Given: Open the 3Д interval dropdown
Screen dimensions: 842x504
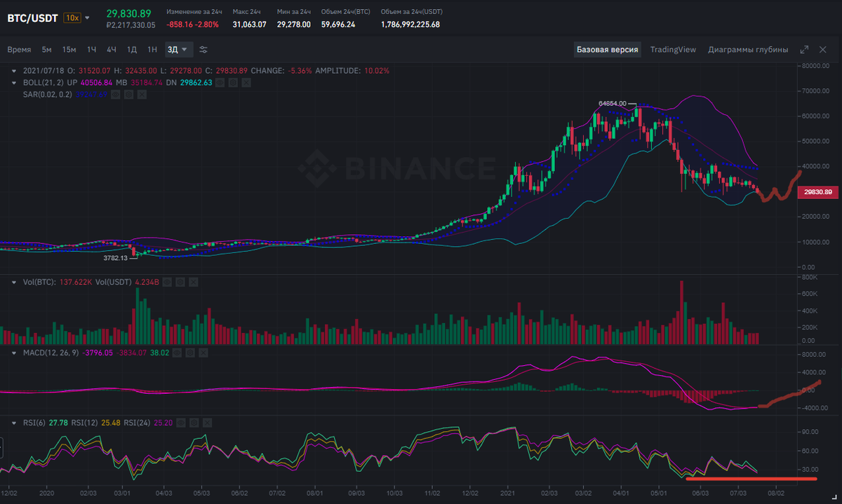Looking at the screenshot, I should pyautogui.click(x=178, y=49).
